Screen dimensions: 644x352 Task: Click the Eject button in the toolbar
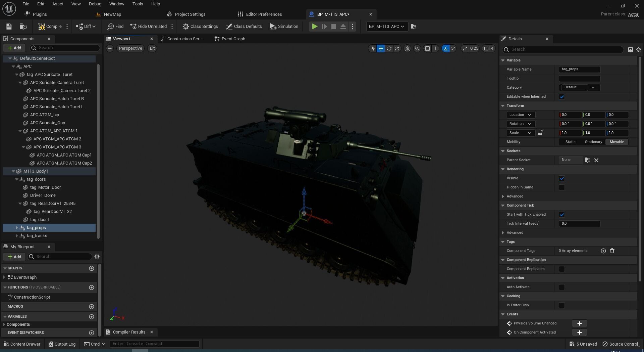tap(343, 27)
